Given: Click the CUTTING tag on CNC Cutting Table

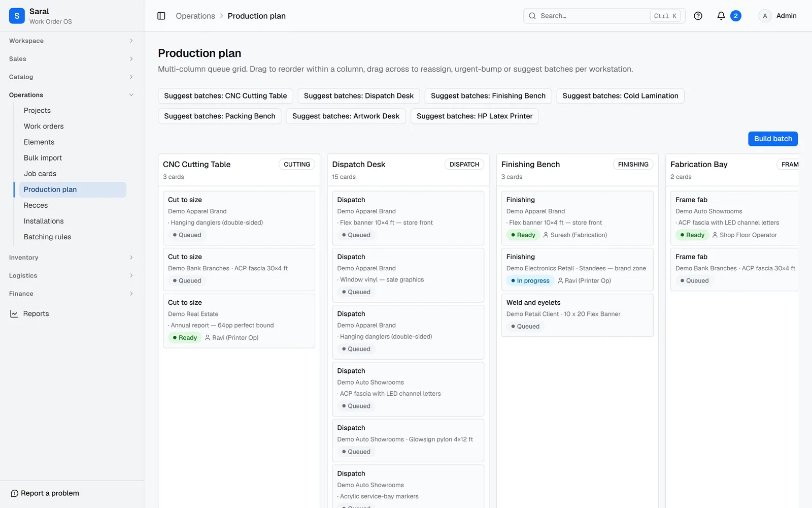Looking at the screenshot, I should [297, 165].
